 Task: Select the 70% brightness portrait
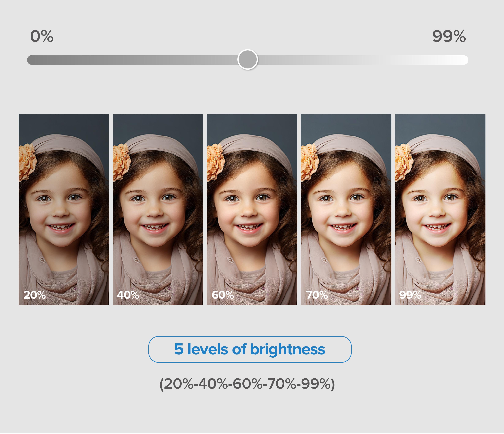(346, 209)
